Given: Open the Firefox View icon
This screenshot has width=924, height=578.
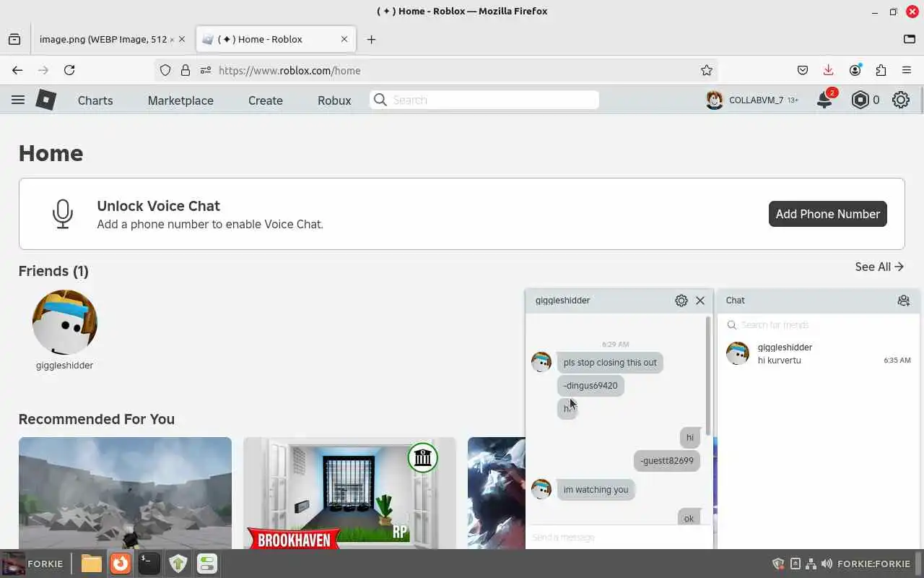Looking at the screenshot, I should point(14,39).
